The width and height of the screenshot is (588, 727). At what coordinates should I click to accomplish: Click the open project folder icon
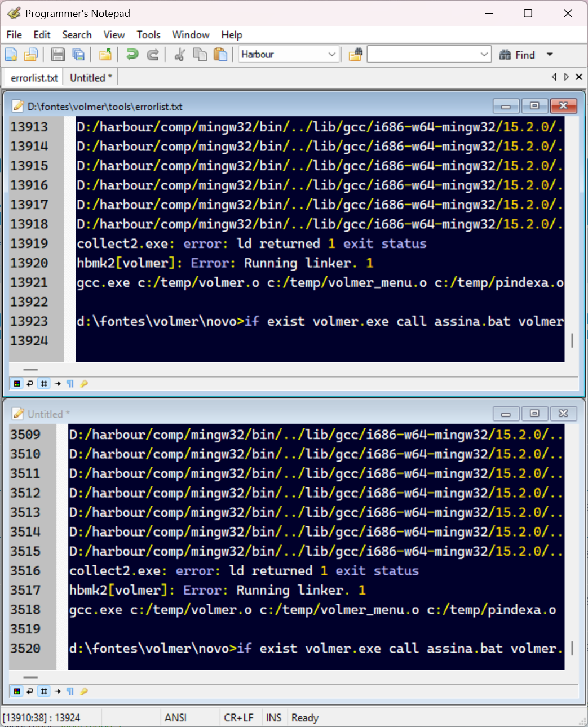(x=105, y=55)
